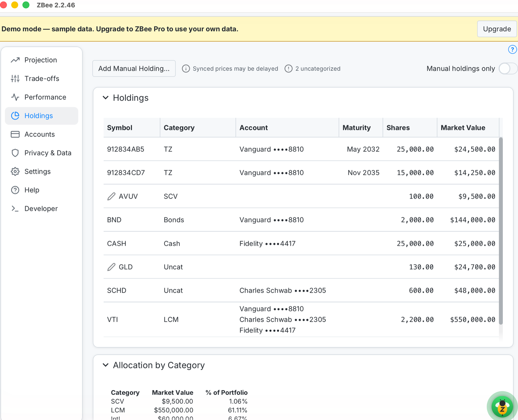Screen dimensions: 518x420
Task: Click the Nov 2035 maturity cell
Action: [x=363, y=173]
